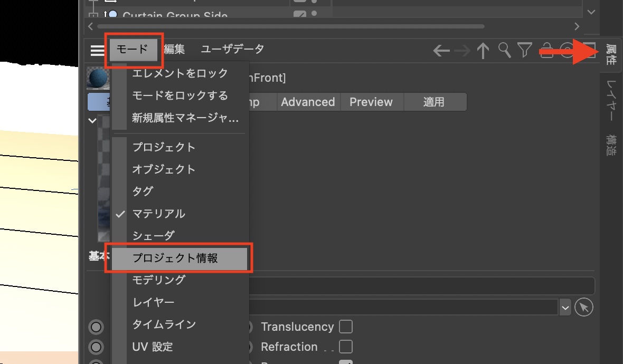Image resolution: width=623 pixels, height=364 pixels.
Task: Collapse the material preview disclosure chevron
Action: pos(92,120)
